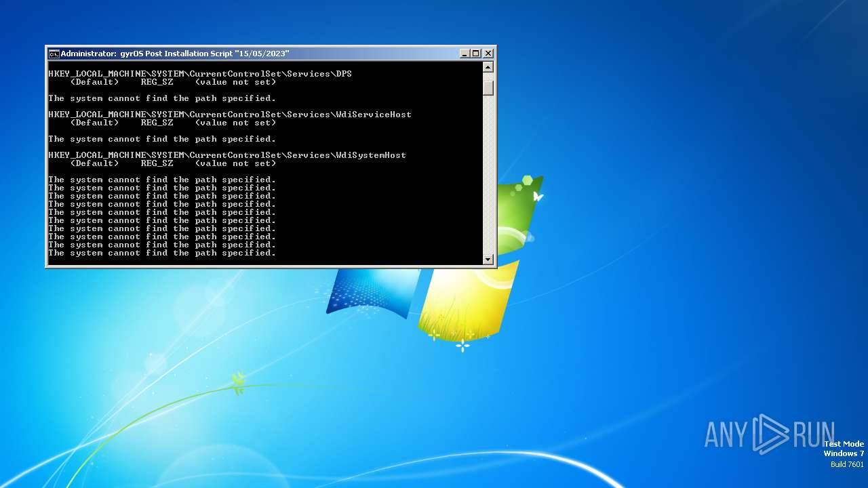
Task: Maximize the gyrOS Post Installation Script window
Action: click(476, 54)
